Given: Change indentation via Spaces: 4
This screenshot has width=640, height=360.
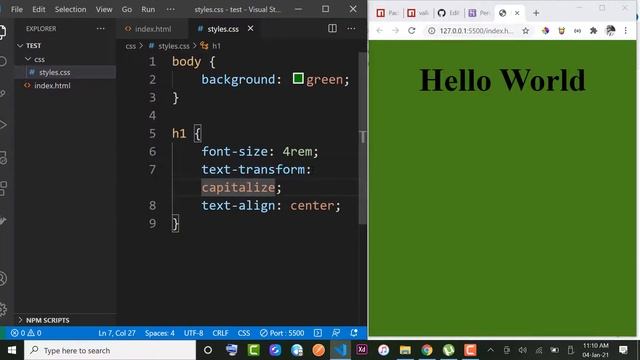Looking at the screenshot, I should [x=160, y=333].
